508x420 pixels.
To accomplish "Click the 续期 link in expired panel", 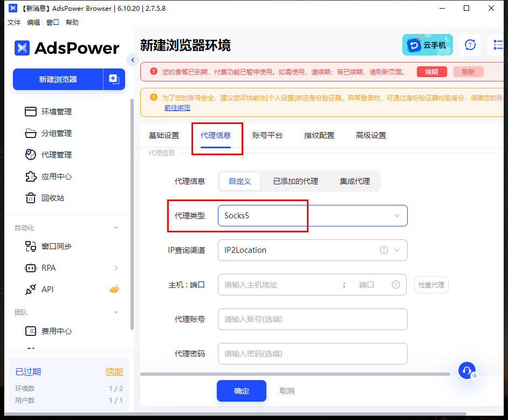I will (114, 372).
